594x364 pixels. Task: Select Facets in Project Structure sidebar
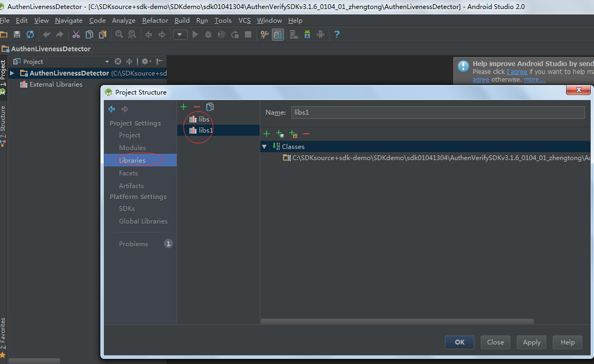coord(129,173)
